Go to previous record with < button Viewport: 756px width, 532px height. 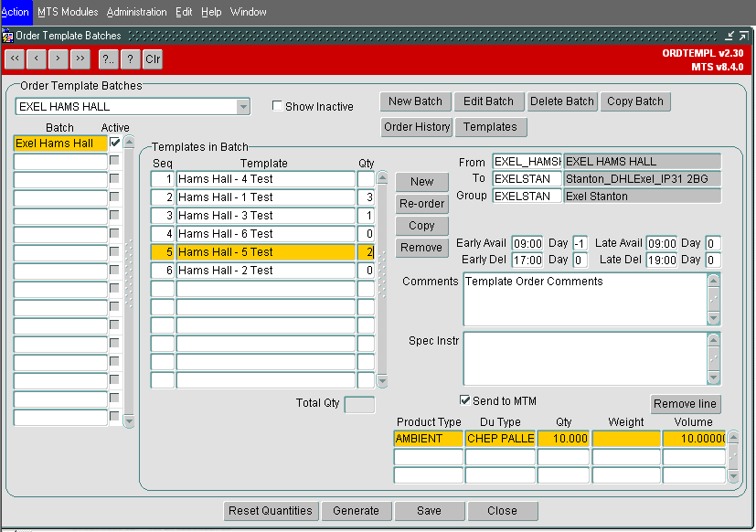coord(37,59)
